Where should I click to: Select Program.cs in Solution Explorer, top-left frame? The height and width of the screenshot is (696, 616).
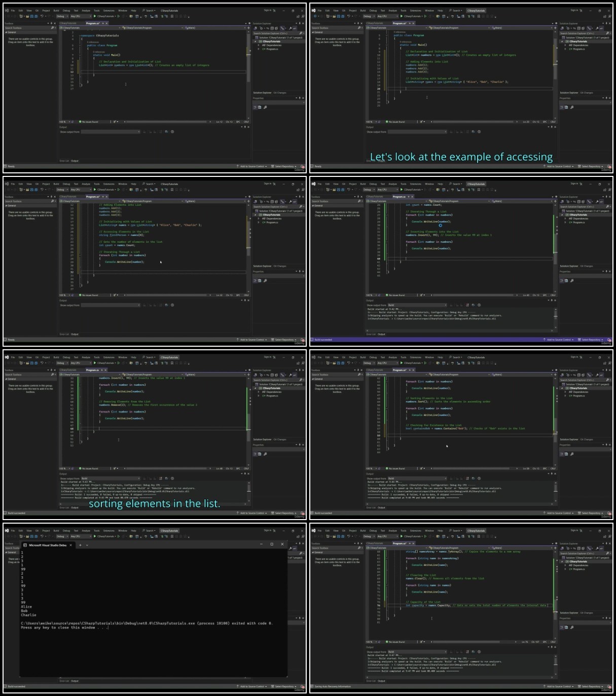(x=272, y=49)
